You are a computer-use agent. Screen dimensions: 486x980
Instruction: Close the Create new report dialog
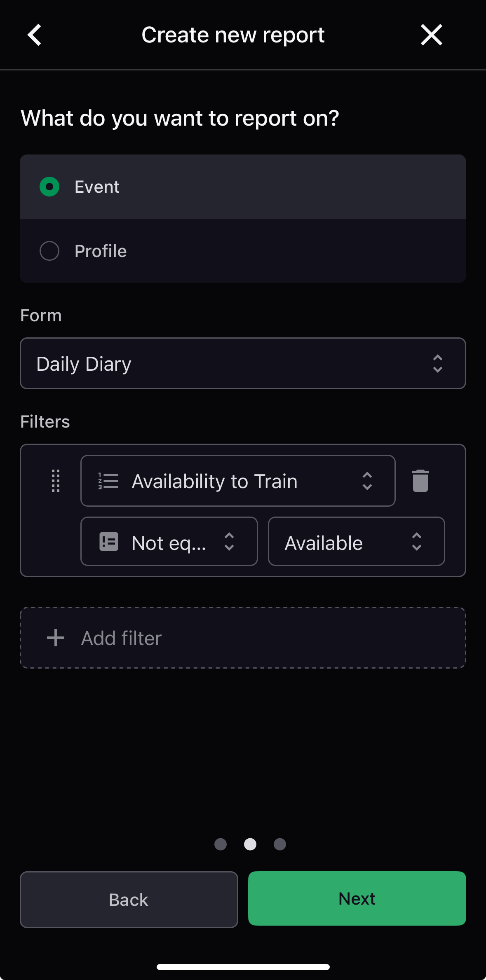(x=431, y=35)
